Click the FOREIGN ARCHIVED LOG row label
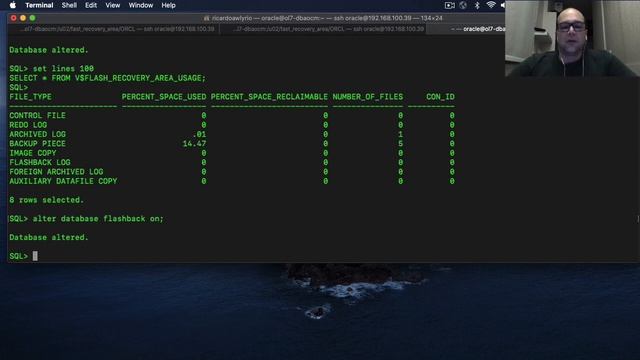The image size is (640, 360). pyautogui.click(x=56, y=172)
